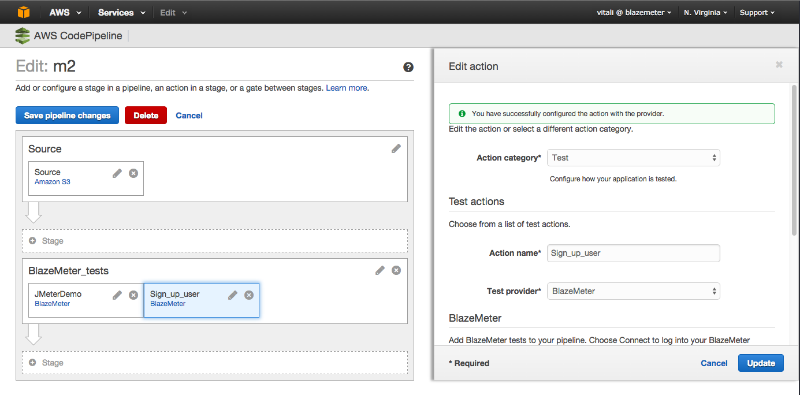Remove the Source Amazon S3 action
This screenshot has height=395, width=800.
(133, 174)
